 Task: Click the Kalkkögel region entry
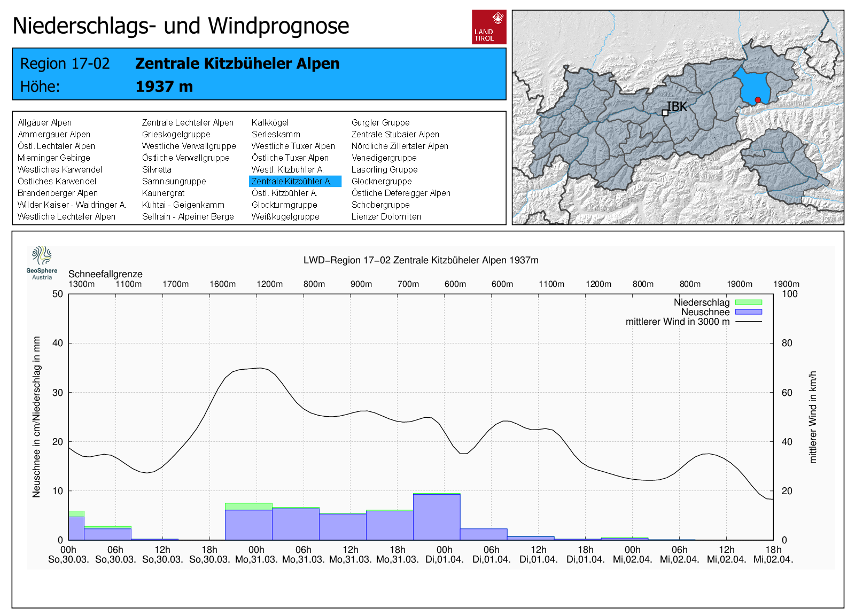[270, 123]
